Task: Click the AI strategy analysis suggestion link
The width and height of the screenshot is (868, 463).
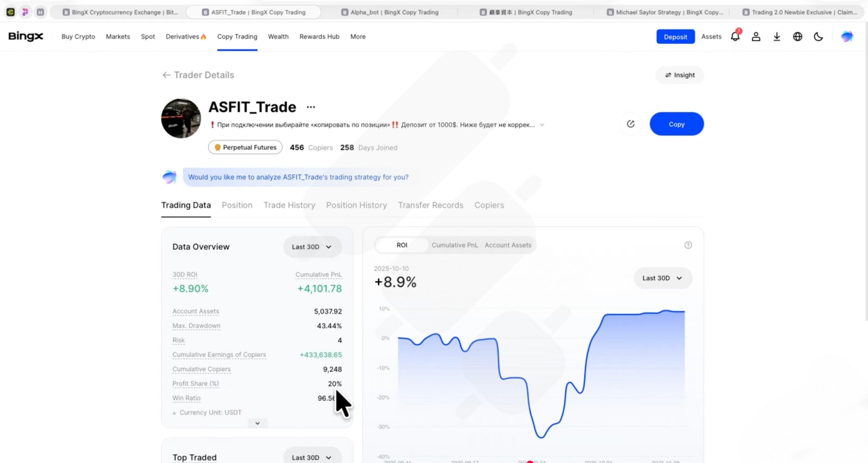Action: coord(298,177)
